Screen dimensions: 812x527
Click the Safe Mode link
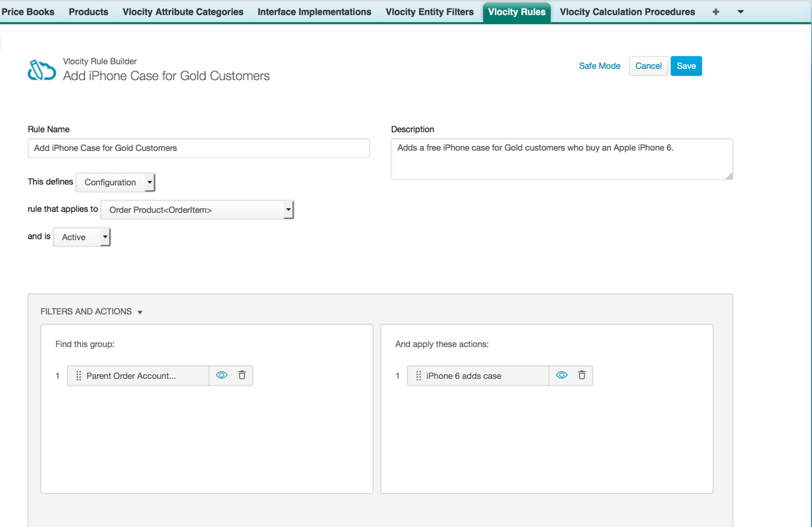pos(599,66)
